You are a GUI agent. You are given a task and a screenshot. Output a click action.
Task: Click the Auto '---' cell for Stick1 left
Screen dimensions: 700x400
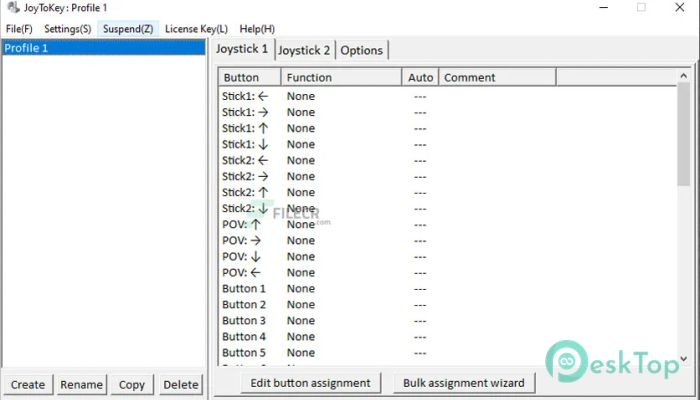point(420,97)
